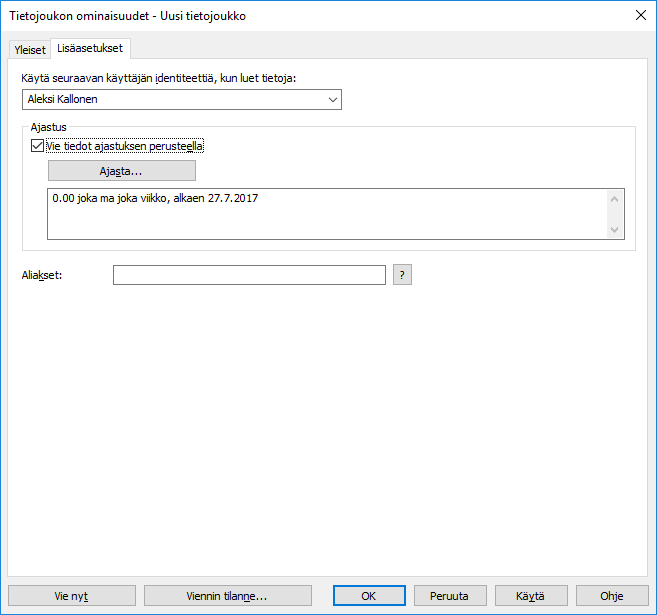Click the question mark help button beside Aliakset
The height and width of the screenshot is (615, 657).
click(x=402, y=275)
